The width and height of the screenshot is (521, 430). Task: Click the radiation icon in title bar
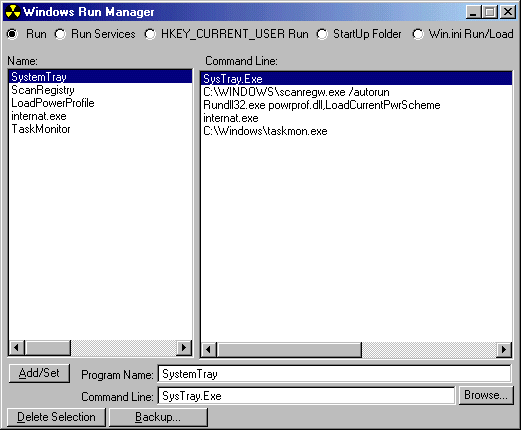click(x=13, y=12)
